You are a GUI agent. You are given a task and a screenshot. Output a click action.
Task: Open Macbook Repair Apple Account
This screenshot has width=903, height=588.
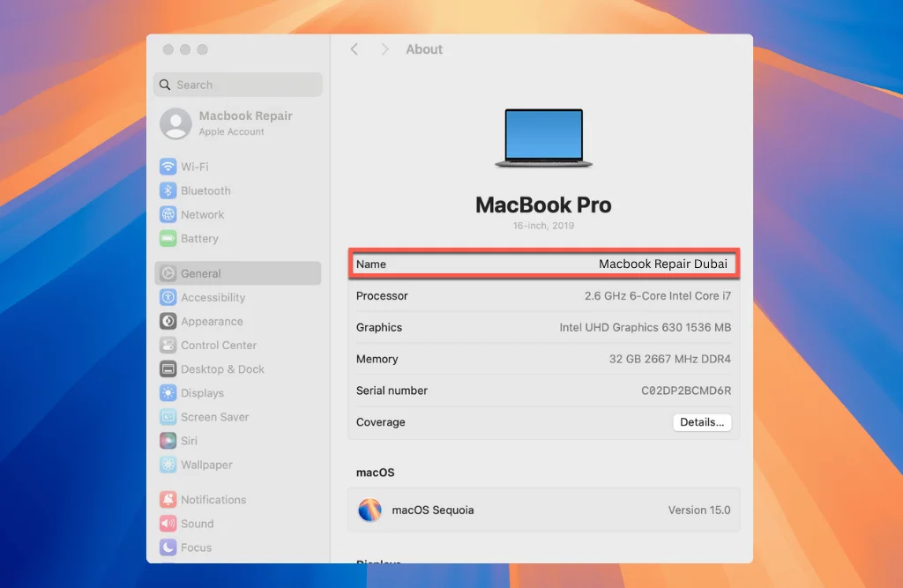237,123
